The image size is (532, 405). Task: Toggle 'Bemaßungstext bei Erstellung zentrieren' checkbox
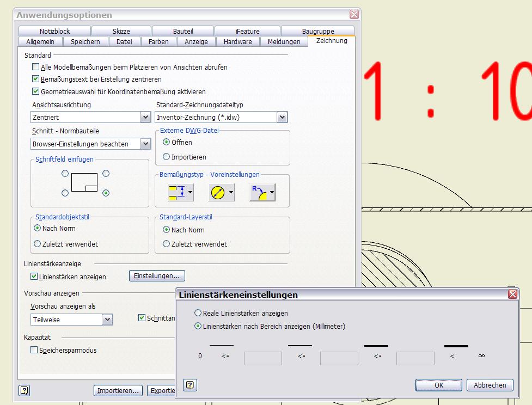[35, 79]
